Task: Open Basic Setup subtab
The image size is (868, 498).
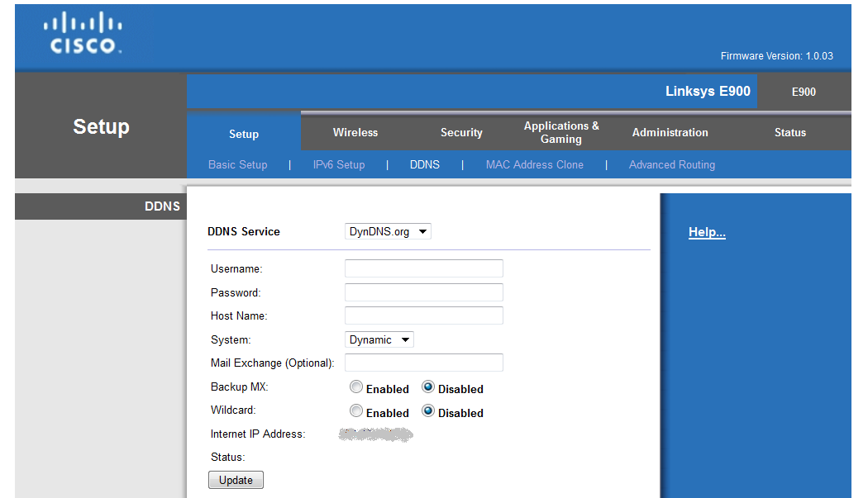Action: coord(237,164)
